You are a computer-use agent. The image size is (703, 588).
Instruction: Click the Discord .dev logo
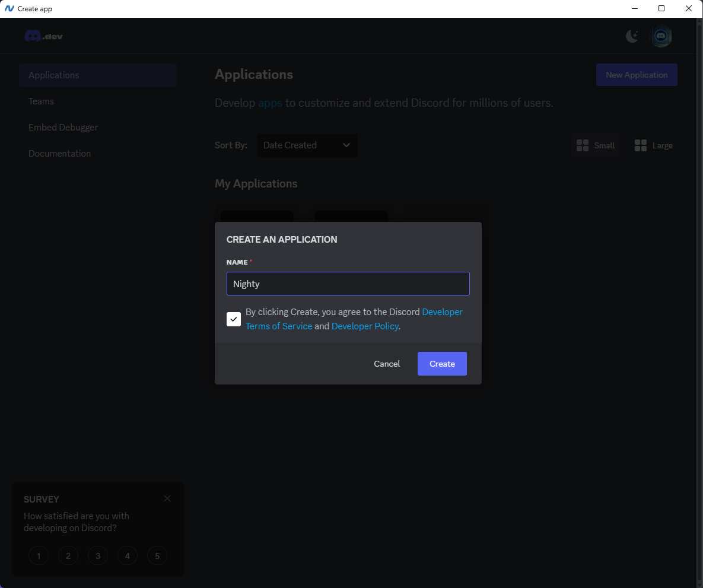tap(43, 36)
